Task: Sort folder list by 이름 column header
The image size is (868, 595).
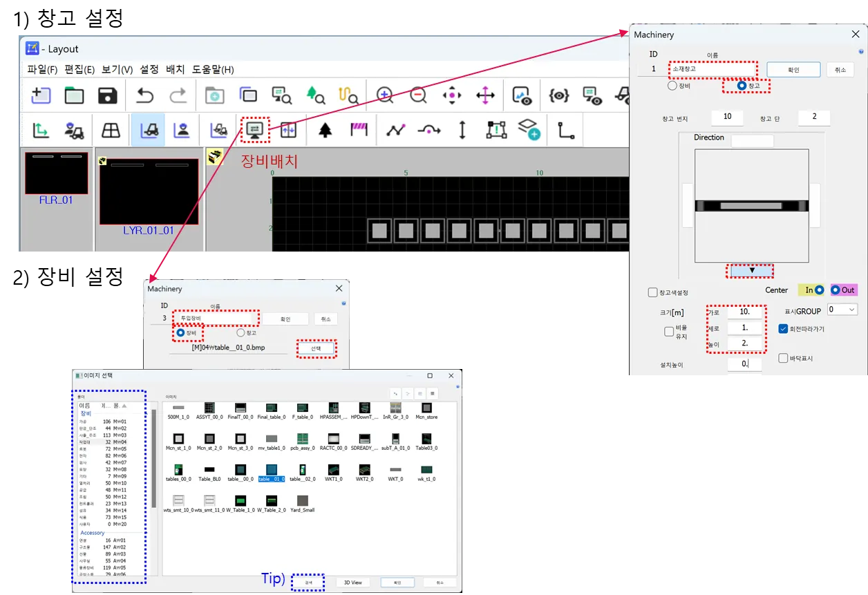Action: (x=84, y=406)
